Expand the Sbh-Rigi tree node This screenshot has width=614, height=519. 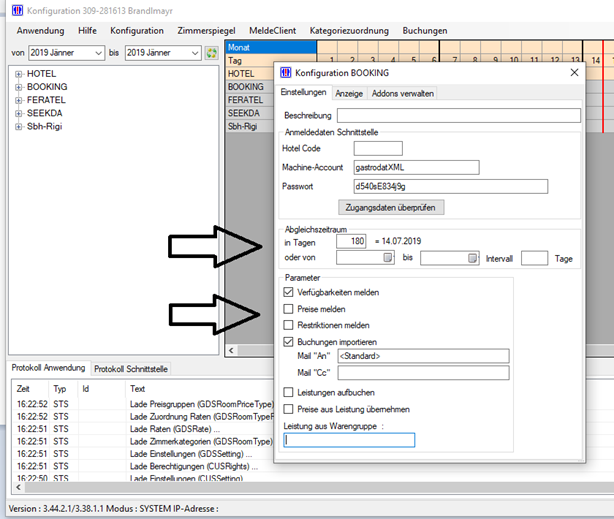tap(18, 127)
